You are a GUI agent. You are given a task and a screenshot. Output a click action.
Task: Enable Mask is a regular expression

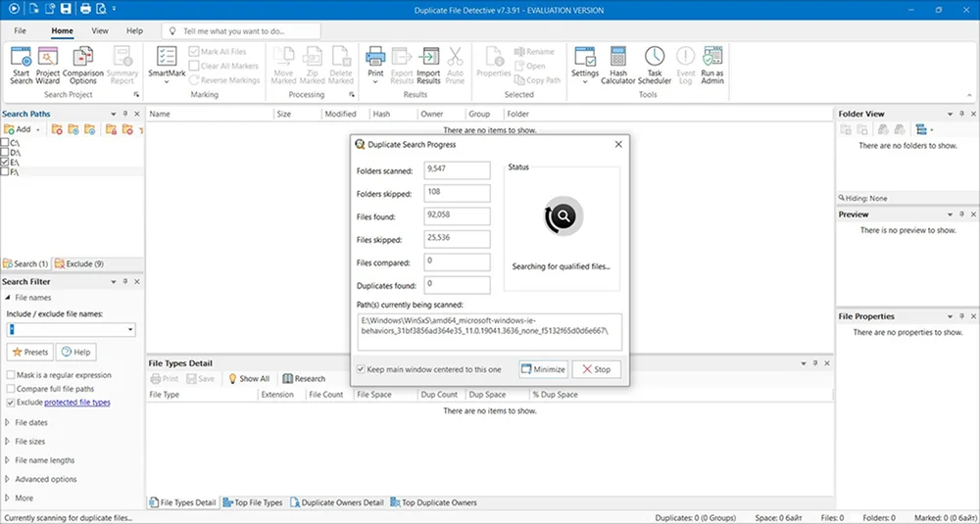[11, 375]
